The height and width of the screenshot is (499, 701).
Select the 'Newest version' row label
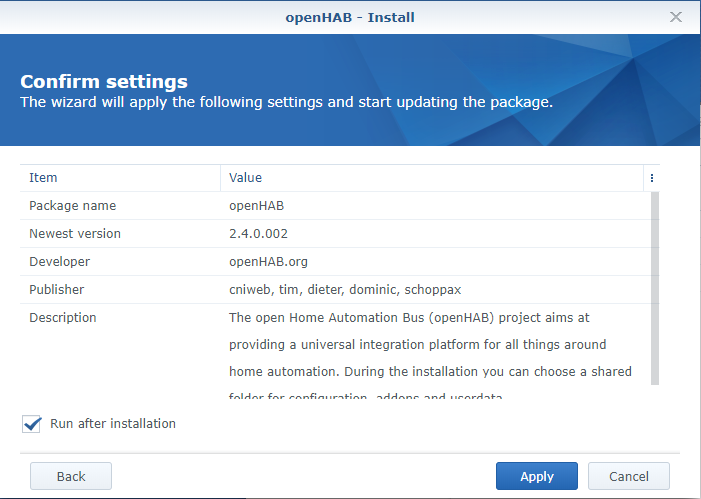point(75,233)
